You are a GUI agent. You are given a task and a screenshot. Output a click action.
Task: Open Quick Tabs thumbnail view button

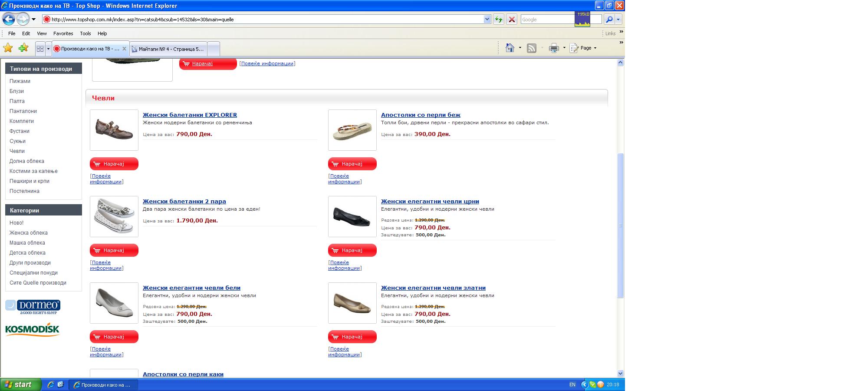[x=40, y=49]
